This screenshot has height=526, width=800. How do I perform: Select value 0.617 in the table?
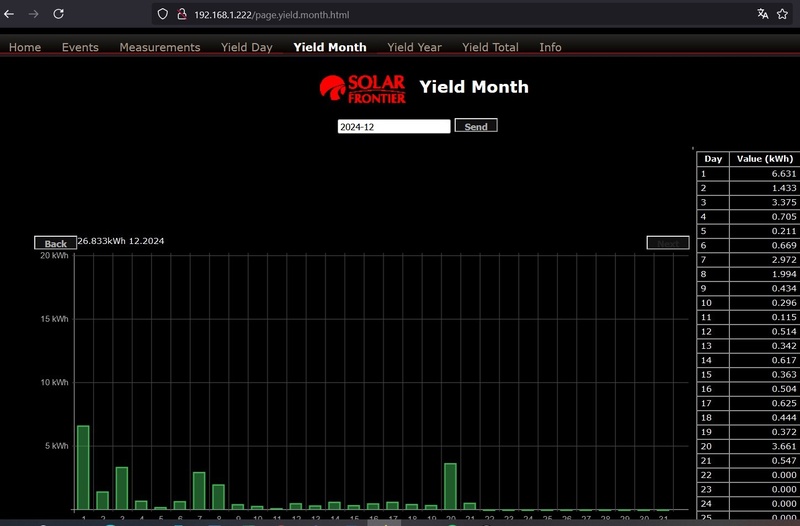tap(784, 360)
